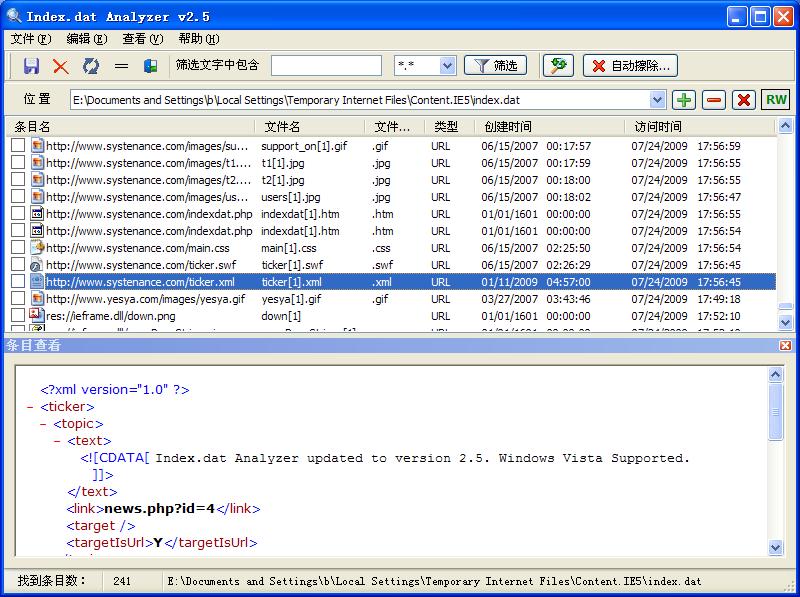Screen dimensions: 800x597
Task: Check the box for main[1].css entry
Action: [x=18, y=247]
